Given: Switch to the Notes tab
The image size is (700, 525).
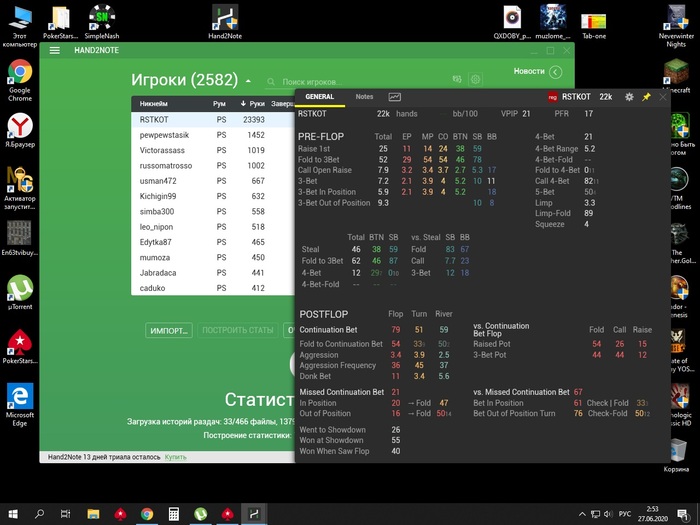Looking at the screenshot, I should point(364,96).
